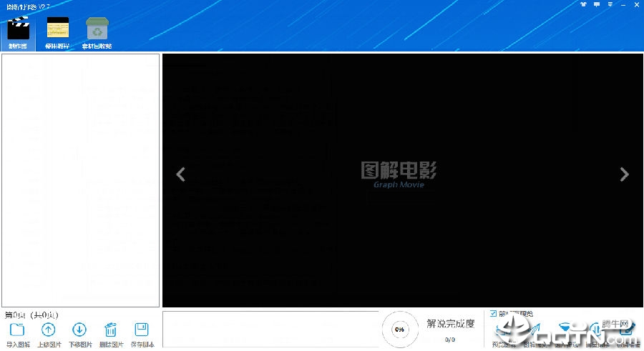Click the 删除图片 trash can icon
Screen dimensions: 644x351
coord(111,330)
